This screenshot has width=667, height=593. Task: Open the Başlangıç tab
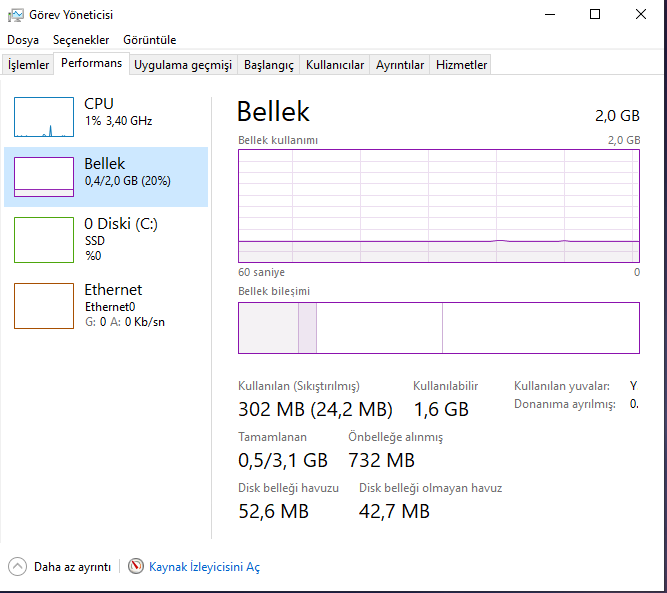click(x=269, y=65)
